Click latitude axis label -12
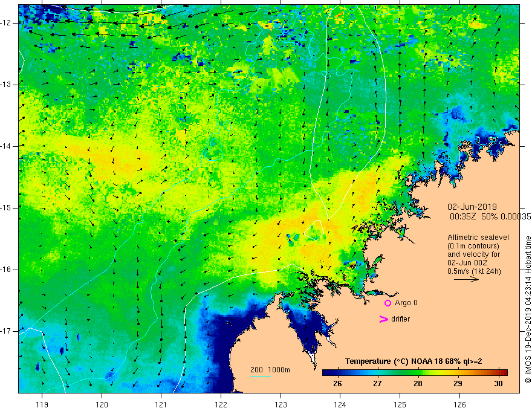The width and height of the screenshot is (532, 411). pos(7,23)
